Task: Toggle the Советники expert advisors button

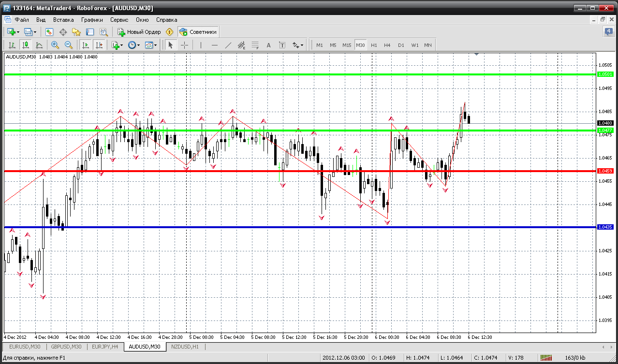Action: [198, 32]
